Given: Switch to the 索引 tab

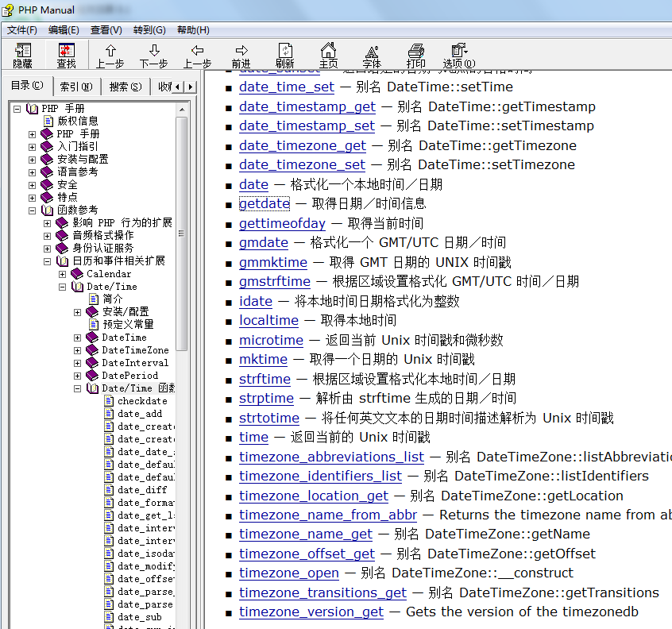Looking at the screenshot, I should coord(76,87).
